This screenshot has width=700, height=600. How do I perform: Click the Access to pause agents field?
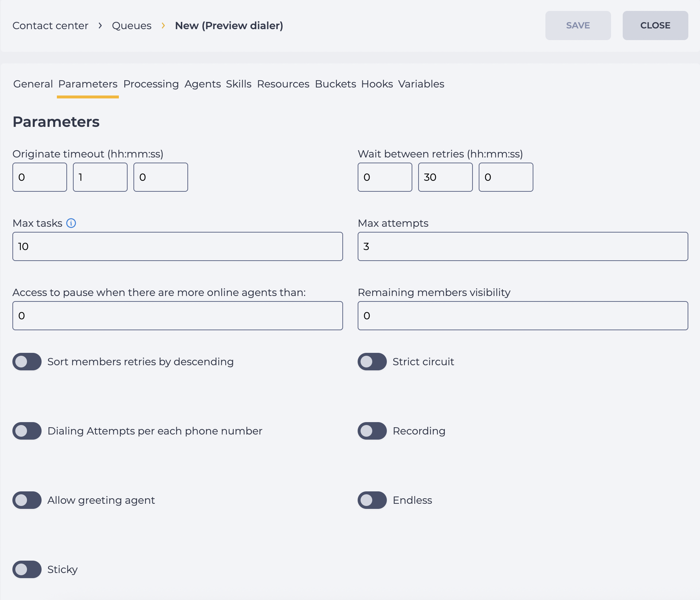click(x=178, y=316)
